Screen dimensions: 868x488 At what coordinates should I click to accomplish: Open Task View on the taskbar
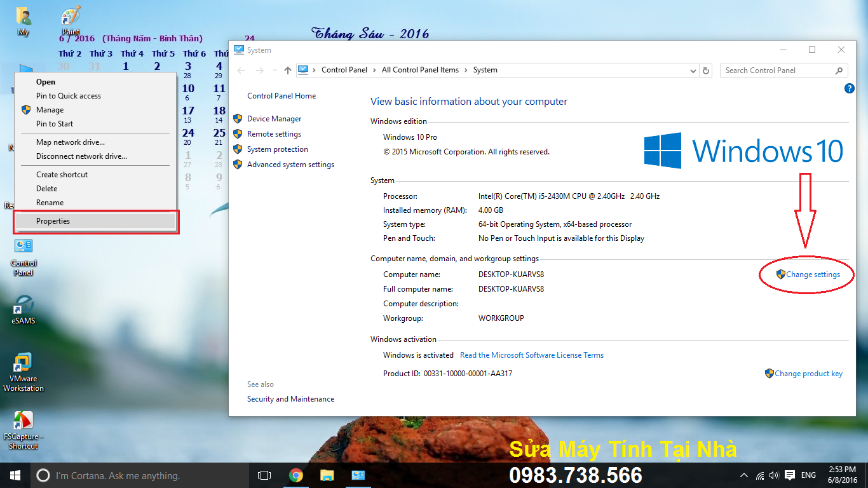point(264,475)
